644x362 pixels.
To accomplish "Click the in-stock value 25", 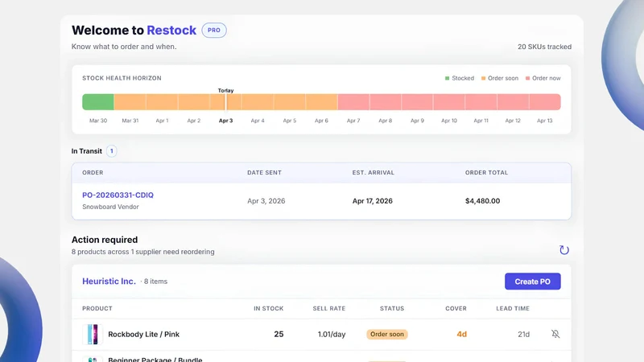I will pyautogui.click(x=279, y=334).
